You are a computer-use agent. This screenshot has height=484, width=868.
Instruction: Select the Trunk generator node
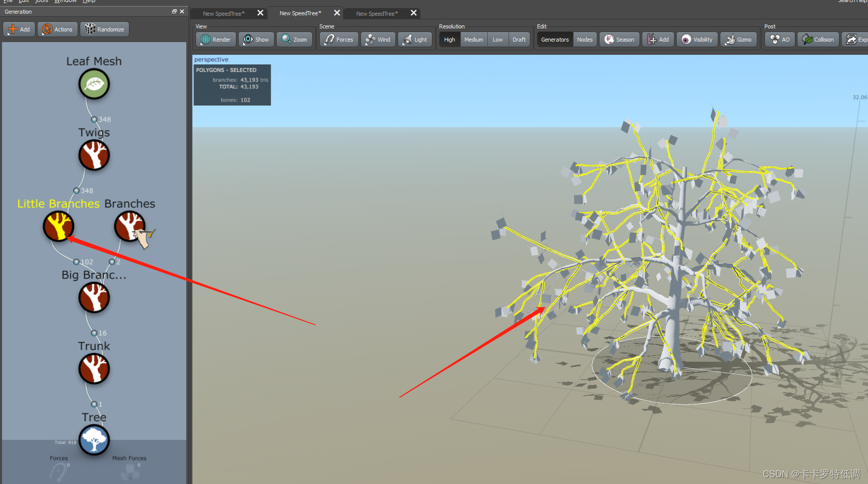tap(94, 369)
